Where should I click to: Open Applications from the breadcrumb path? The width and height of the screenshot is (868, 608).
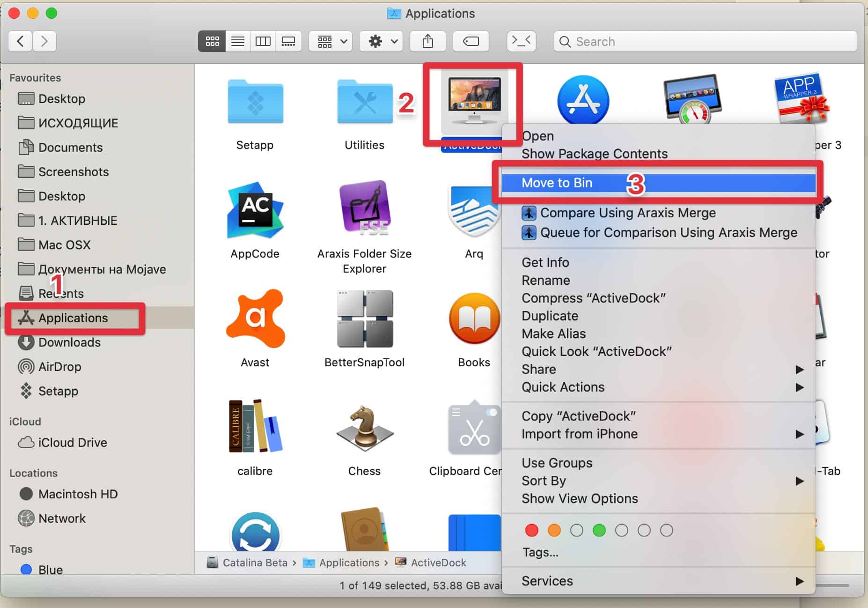350,563
